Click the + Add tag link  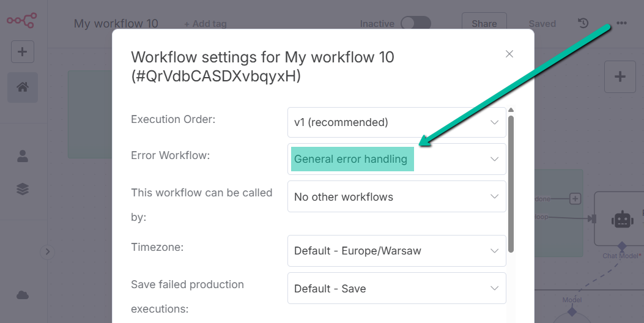(205, 24)
